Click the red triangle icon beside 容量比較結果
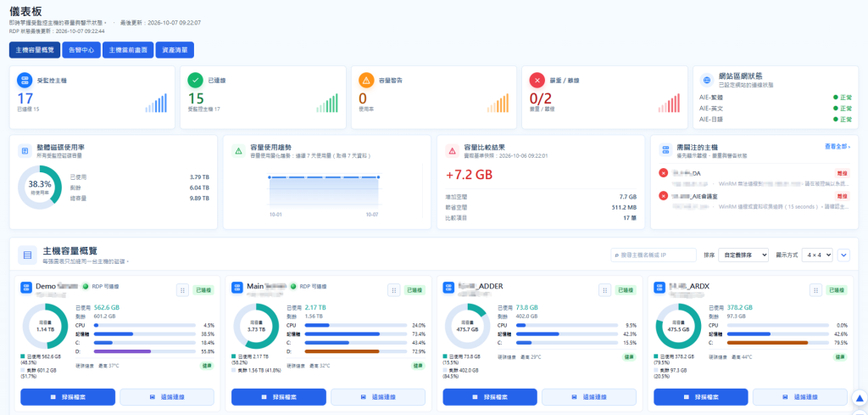The width and height of the screenshot is (868, 415). (453, 151)
